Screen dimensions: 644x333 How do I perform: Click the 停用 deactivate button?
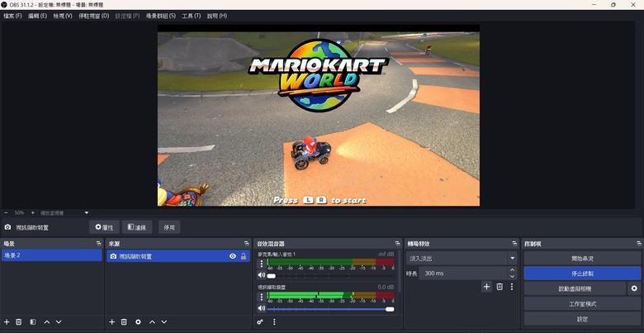[x=169, y=227]
